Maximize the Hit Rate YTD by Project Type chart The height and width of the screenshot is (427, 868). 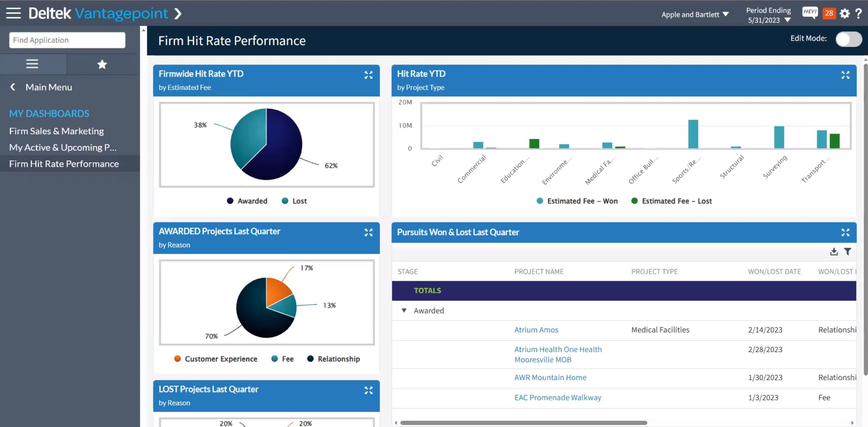coord(846,75)
